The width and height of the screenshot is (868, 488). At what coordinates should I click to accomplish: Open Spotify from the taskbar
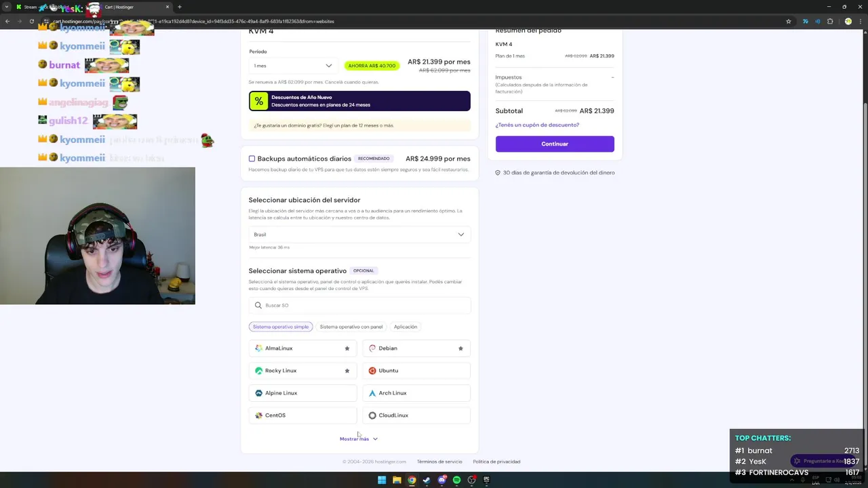click(x=456, y=480)
